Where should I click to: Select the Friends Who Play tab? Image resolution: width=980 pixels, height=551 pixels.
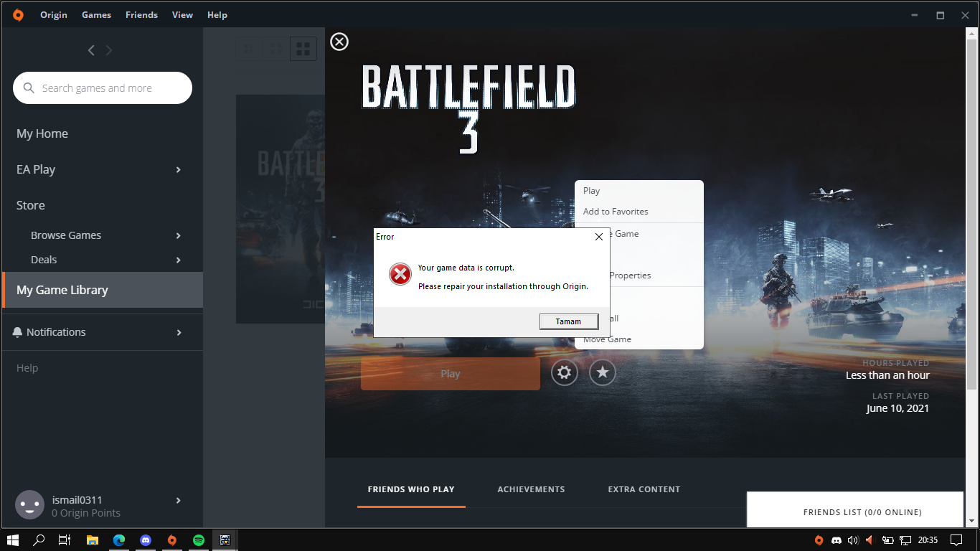(411, 489)
